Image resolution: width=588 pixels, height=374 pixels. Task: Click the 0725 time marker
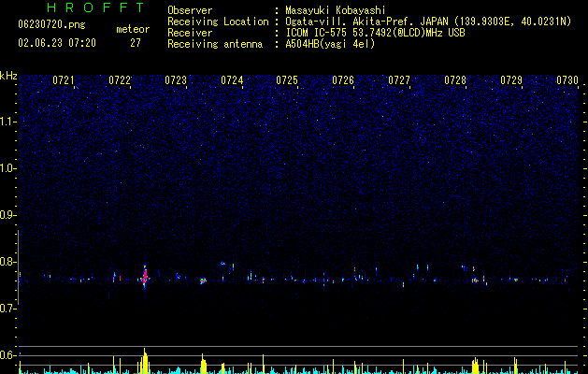[287, 80]
